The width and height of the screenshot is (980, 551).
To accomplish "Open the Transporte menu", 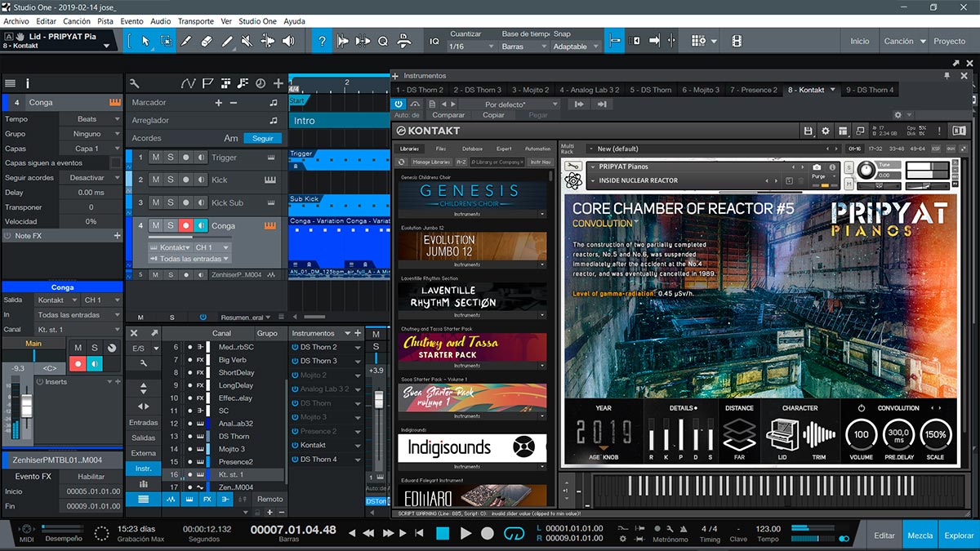I will (x=196, y=21).
